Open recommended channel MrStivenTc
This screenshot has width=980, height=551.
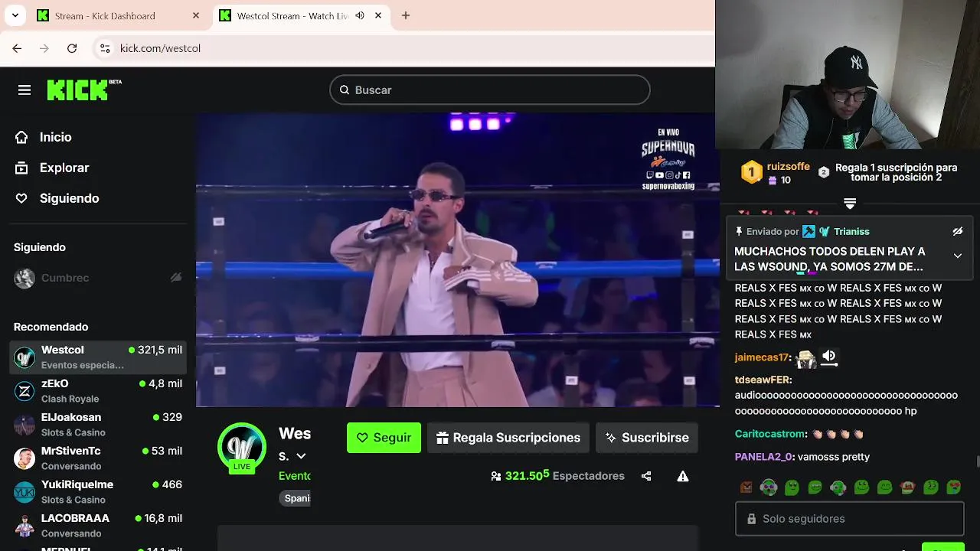coord(98,458)
